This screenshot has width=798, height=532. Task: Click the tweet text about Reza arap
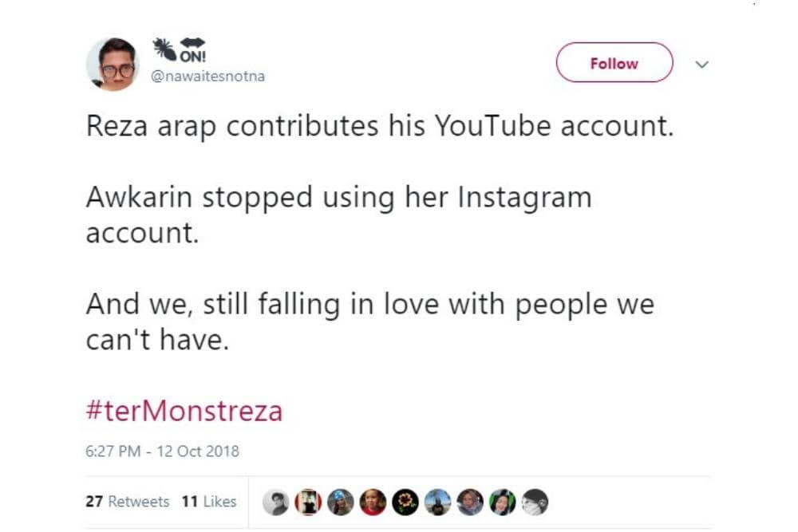point(380,128)
